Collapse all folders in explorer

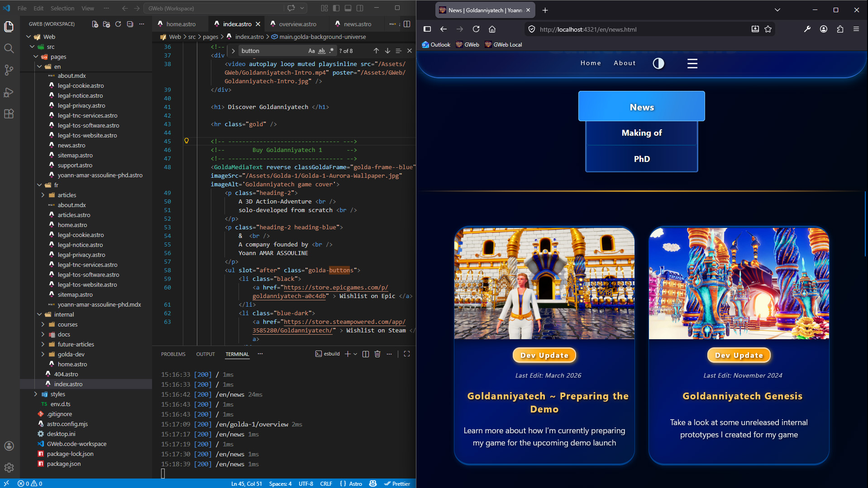point(130,24)
